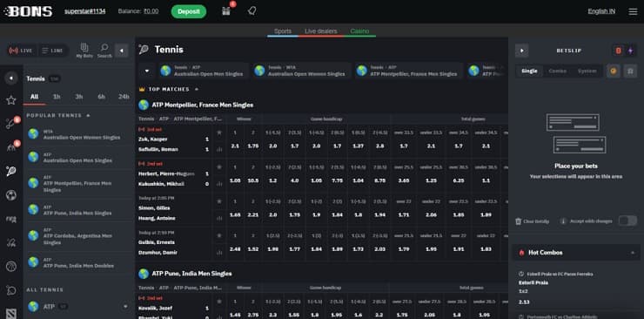Open statistics for Zuk vs Safiullin match
Screen dimensions: 644x319
click(219, 149)
